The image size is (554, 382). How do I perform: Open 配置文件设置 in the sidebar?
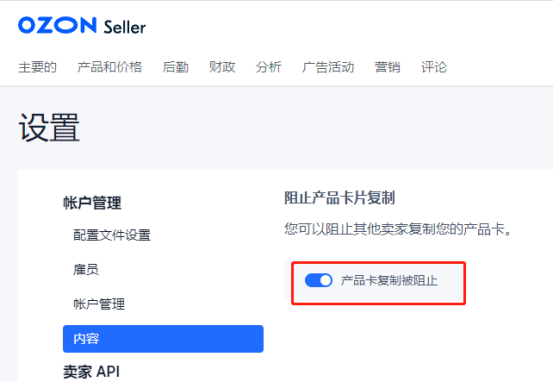tap(112, 235)
